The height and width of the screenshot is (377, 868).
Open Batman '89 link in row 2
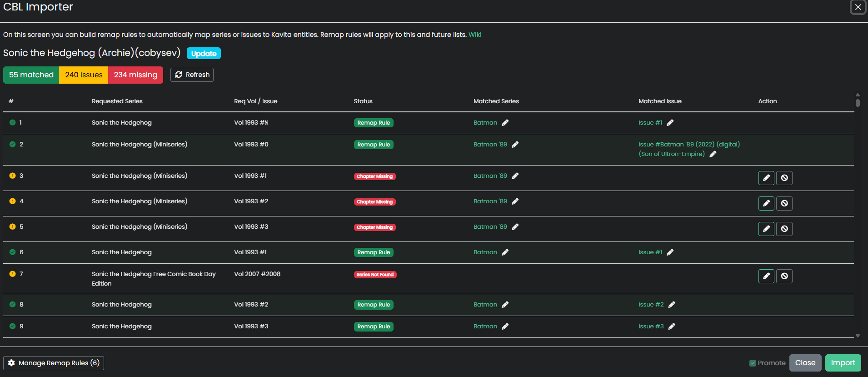[490, 145]
